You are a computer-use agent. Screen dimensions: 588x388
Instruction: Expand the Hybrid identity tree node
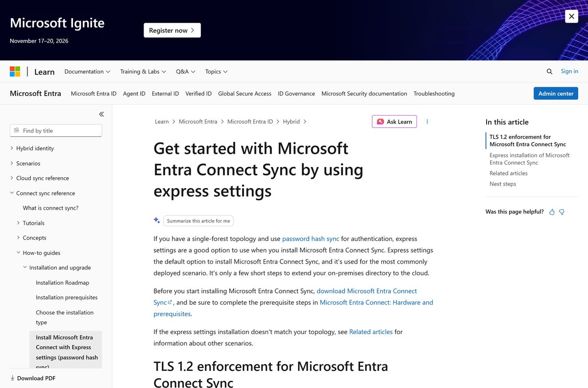(x=12, y=148)
